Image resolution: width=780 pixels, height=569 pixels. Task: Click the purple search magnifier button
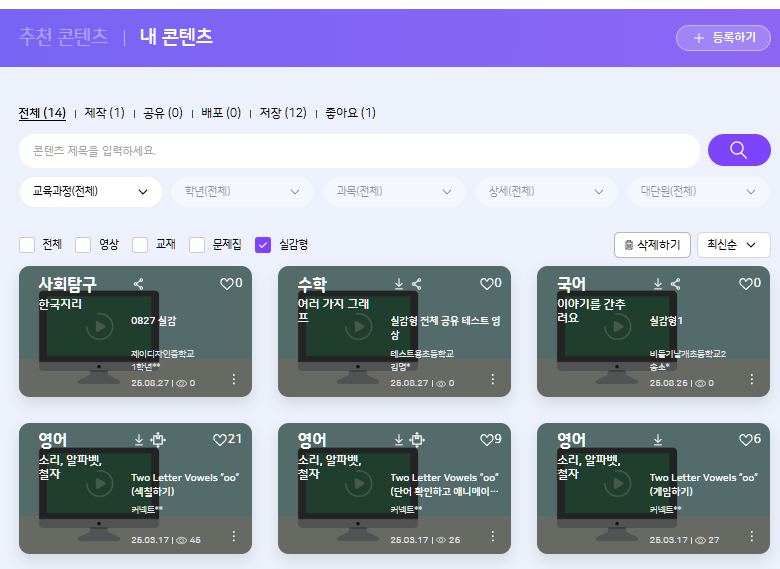pyautogui.click(x=738, y=150)
